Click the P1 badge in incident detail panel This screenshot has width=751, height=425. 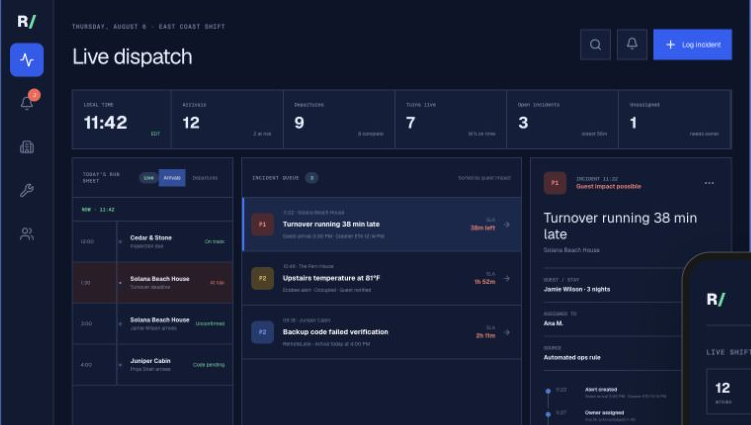pyautogui.click(x=555, y=183)
